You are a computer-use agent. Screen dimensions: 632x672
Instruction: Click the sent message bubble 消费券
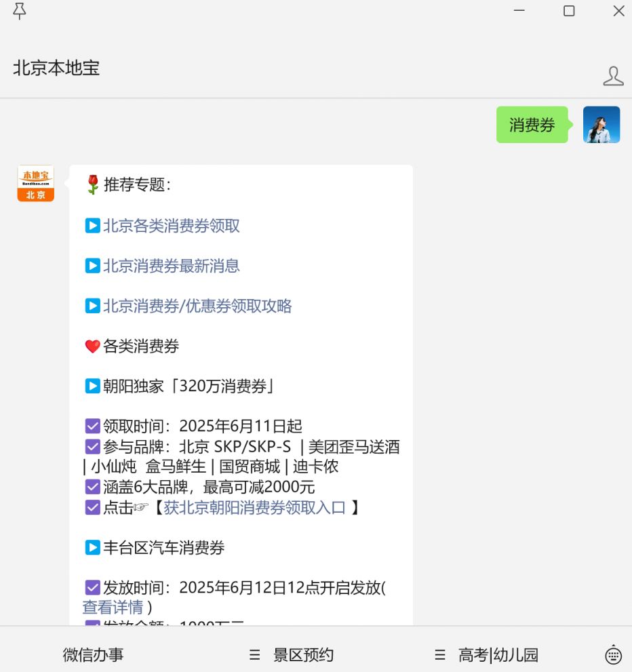[532, 125]
